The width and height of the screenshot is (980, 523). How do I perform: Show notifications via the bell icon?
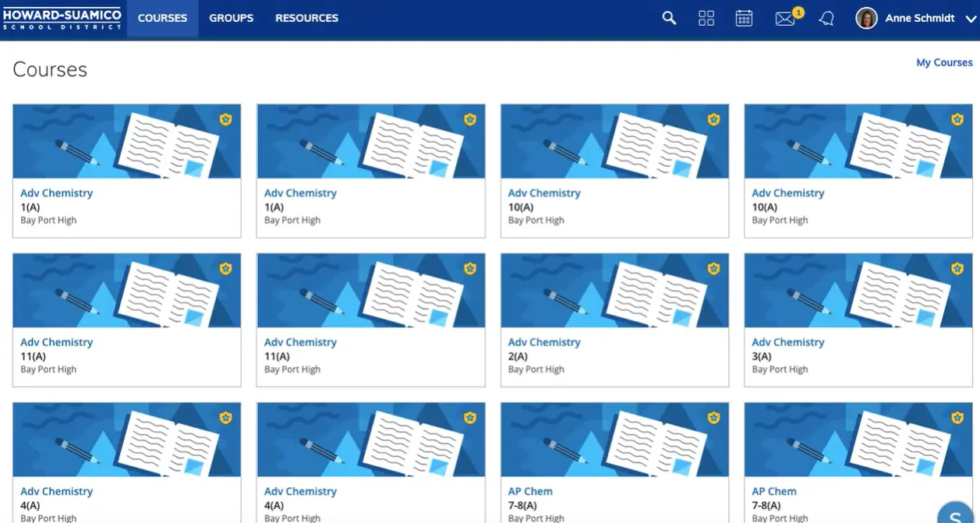click(826, 19)
